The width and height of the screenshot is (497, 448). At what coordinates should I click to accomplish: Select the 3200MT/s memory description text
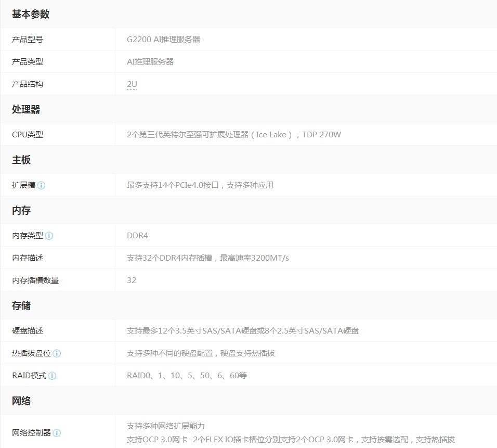point(207,258)
